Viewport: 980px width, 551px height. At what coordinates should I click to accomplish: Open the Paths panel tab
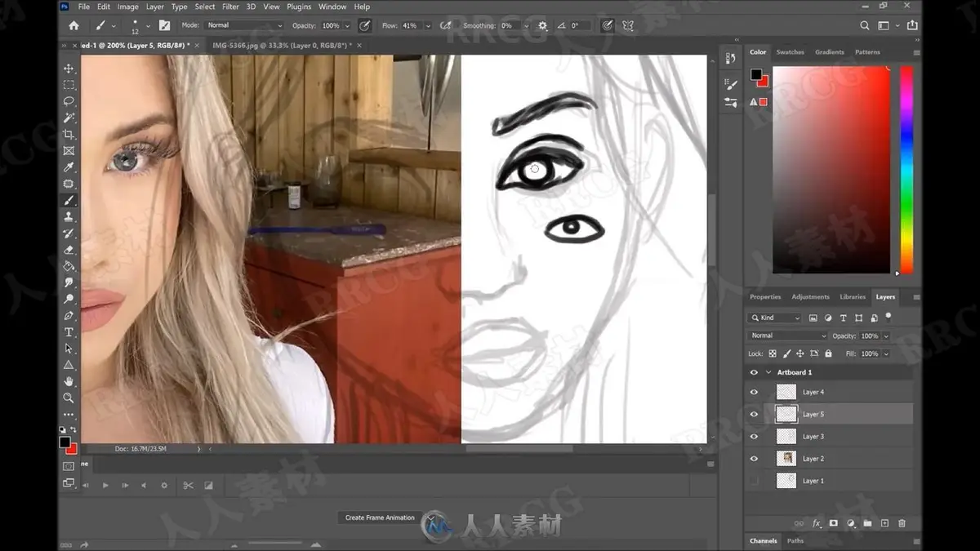pos(795,540)
